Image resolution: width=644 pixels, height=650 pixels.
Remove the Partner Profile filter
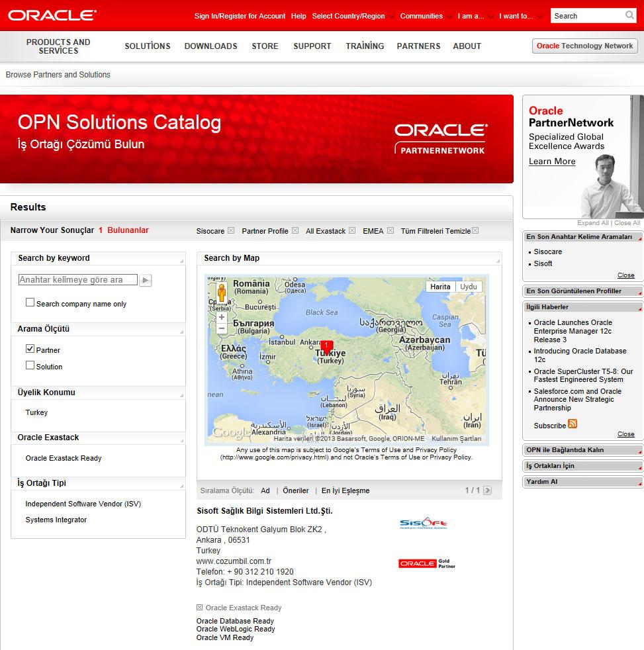295,230
